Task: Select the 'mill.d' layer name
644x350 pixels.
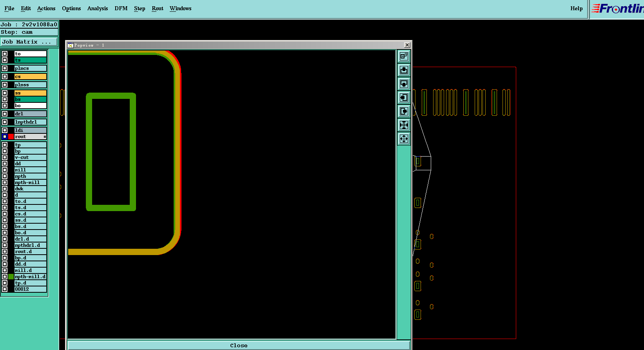Action: pyautogui.click(x=31, y=270)
